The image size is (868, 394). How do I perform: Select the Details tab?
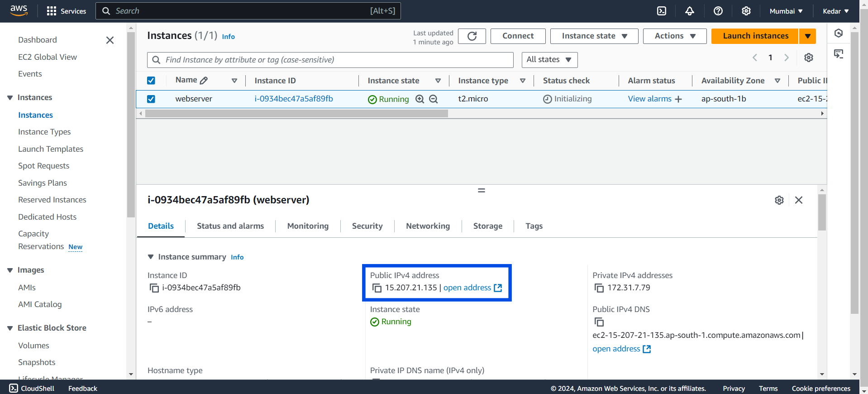point(161,226)
